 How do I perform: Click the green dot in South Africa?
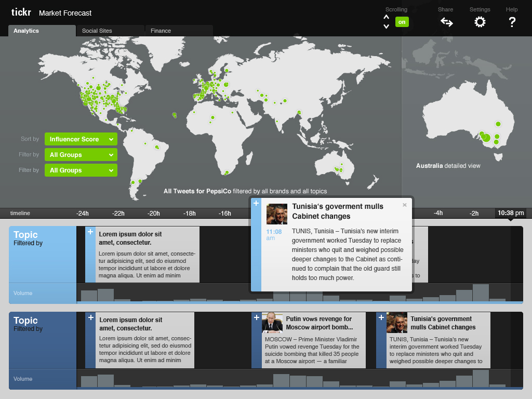(x=227, y=172)
